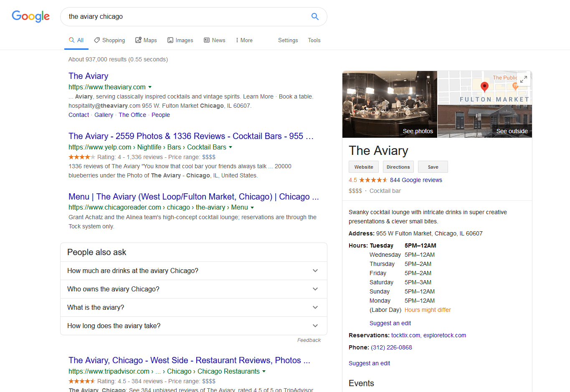Open the More options menu
570x392 pixels.
244,40
